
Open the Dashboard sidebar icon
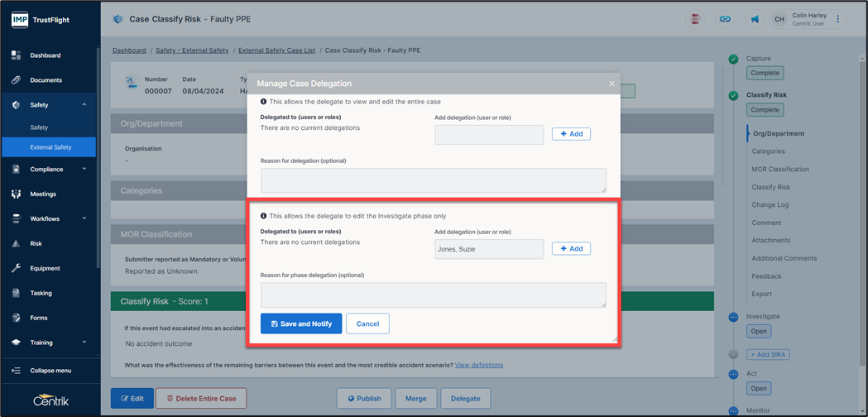click(16, 55)
